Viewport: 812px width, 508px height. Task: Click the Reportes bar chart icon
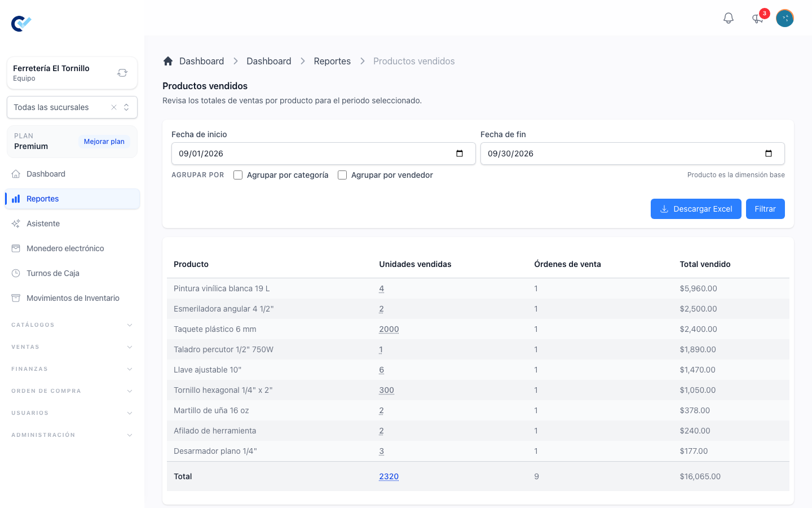pos(16,199)
